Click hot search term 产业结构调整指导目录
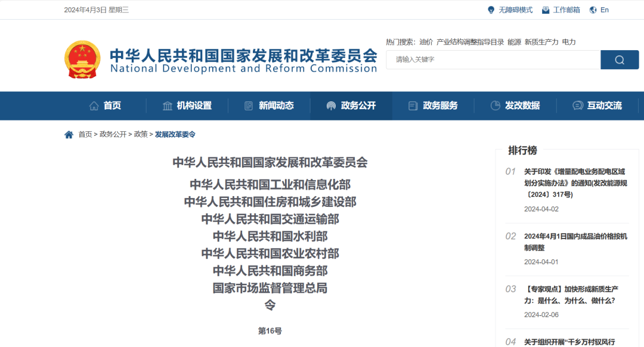644x347 pixels. 470,42
